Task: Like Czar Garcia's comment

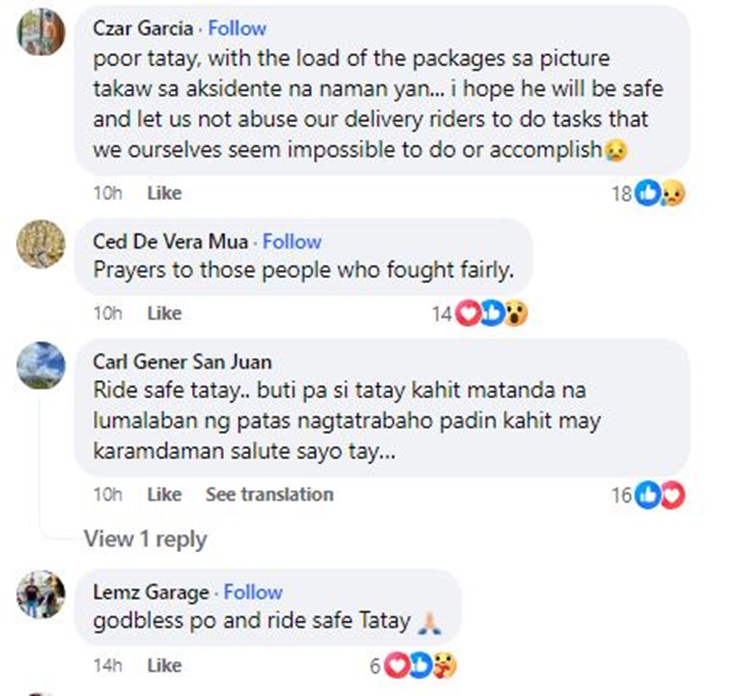Action: pos(164,194)
